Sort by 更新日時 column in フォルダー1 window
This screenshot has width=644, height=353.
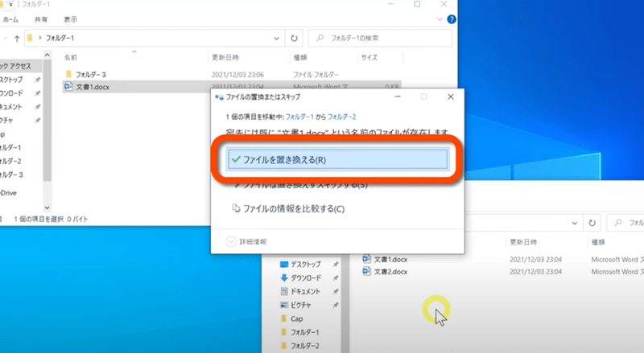225,57
